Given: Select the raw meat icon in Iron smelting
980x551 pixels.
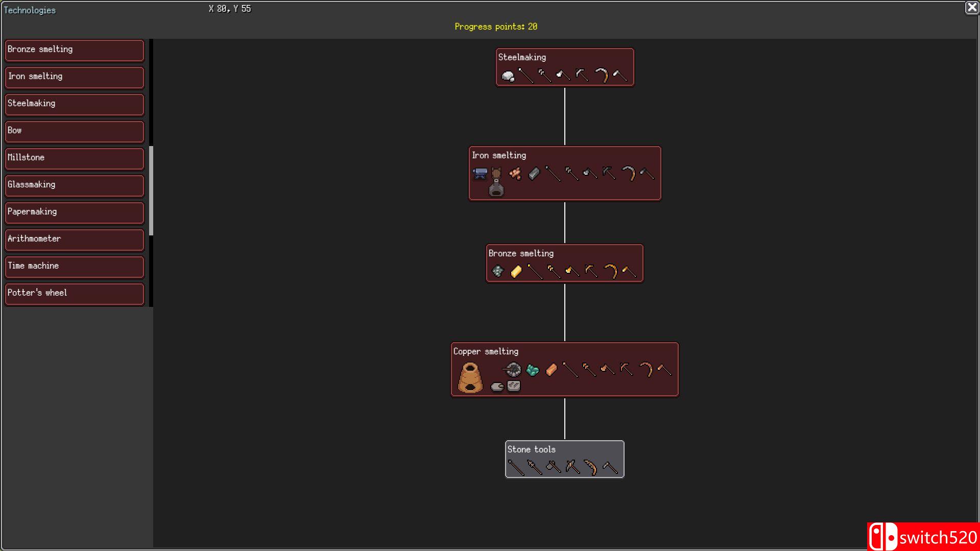Looking at the screenshot, I should 515,173.
